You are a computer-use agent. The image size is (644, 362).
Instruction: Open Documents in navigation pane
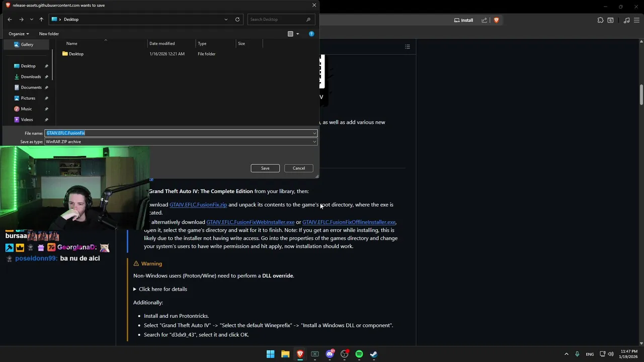31,87
